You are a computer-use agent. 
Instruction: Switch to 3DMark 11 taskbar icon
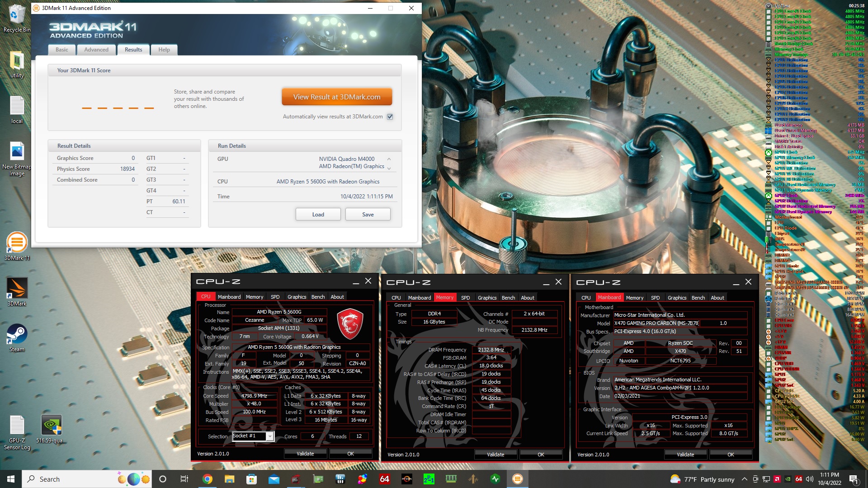tap(517, 479)
